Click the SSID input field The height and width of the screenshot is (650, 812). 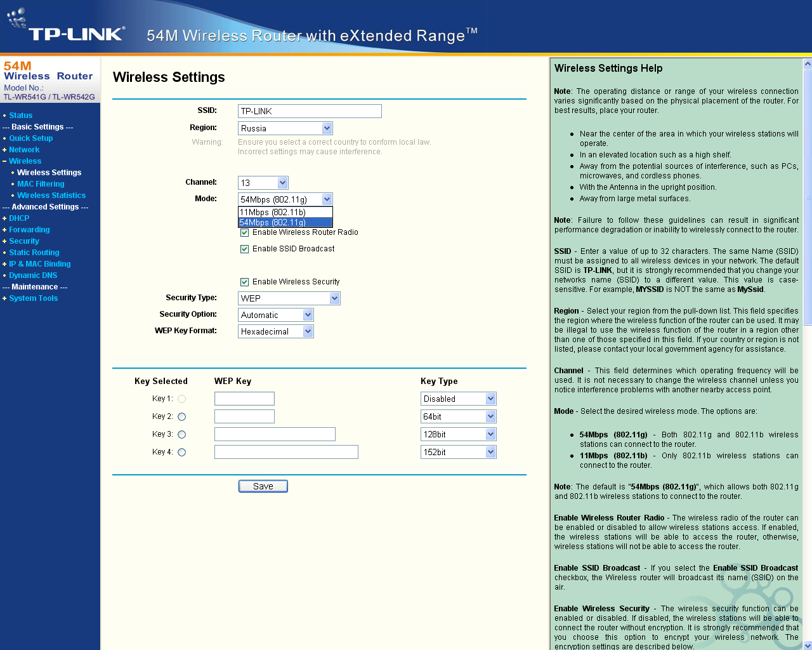pos(310,111)
